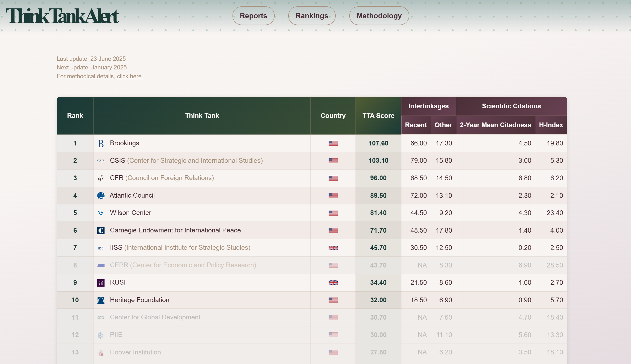Click the IISS logo icon
This screenshot has height=364, width=631.
(101, 248)
